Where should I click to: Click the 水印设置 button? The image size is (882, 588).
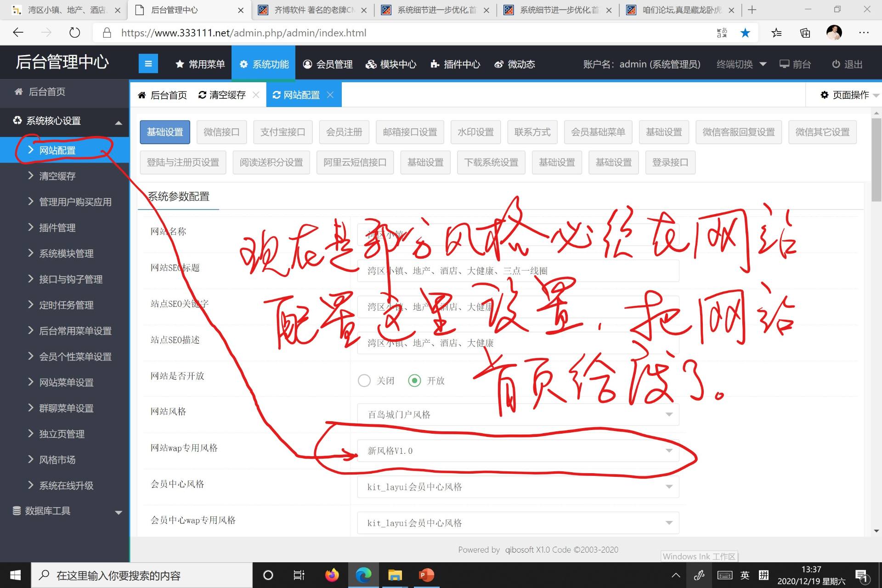click(x=475, y=132)
